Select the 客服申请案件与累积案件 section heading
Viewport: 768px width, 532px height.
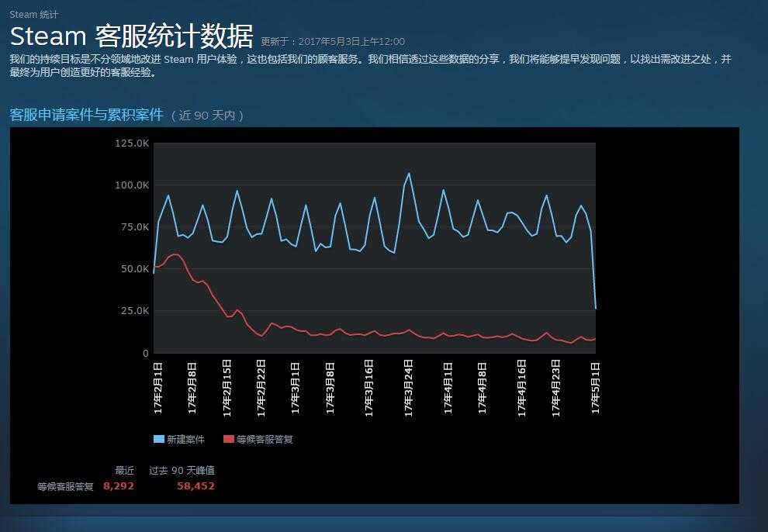tap(86, 115)
